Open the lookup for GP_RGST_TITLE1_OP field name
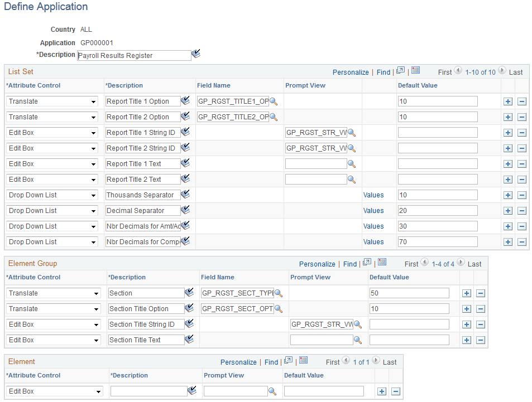Viewport: 532px width, 402px height. pyautogui.click(x=274, y=101)
